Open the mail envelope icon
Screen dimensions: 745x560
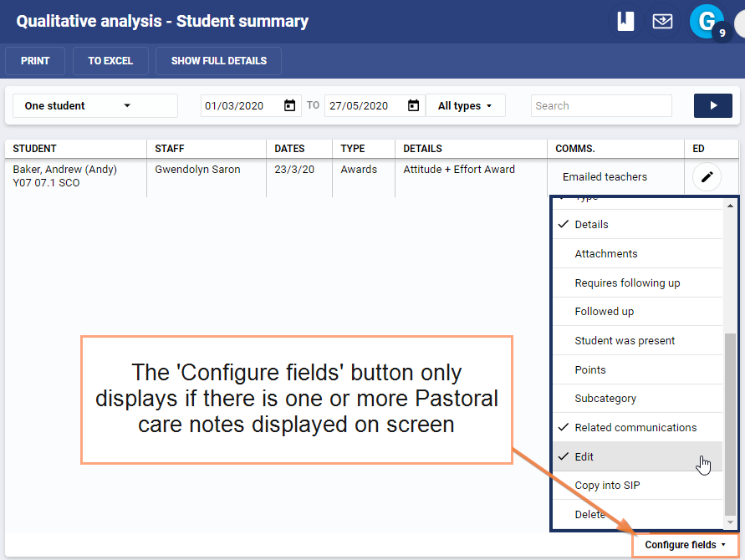pyautogui.click(x=662, y=22)
